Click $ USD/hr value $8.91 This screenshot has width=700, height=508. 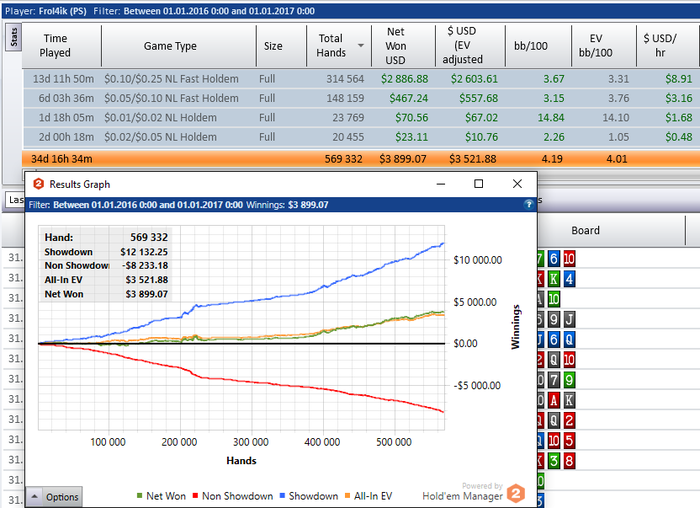tap(679, 79)
